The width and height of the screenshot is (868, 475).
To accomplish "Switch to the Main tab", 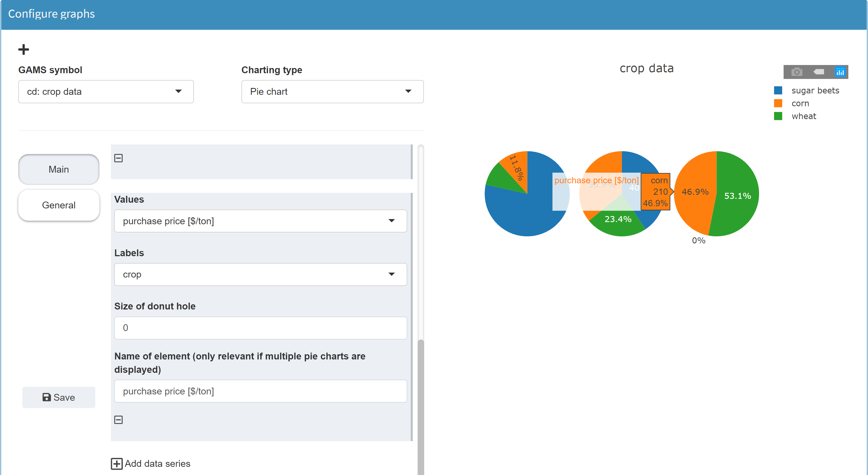I will pyautogui.click(x=59, y=169).
